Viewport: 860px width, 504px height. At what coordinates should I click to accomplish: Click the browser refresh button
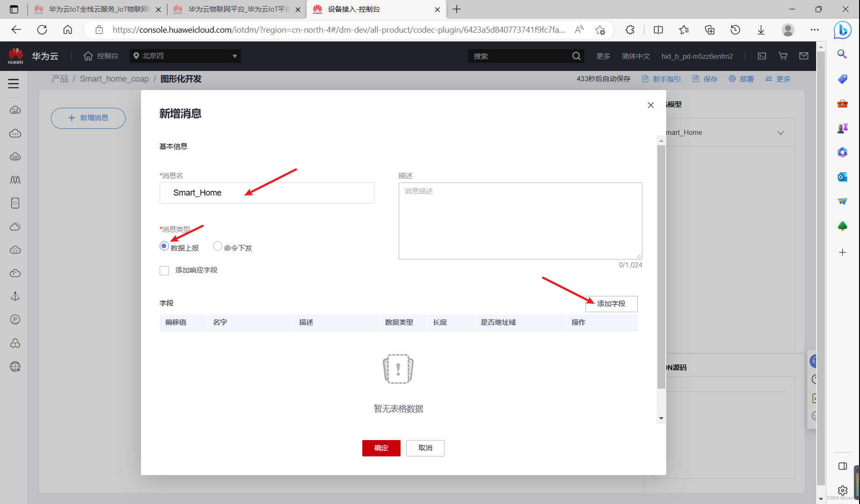(42, 30)
